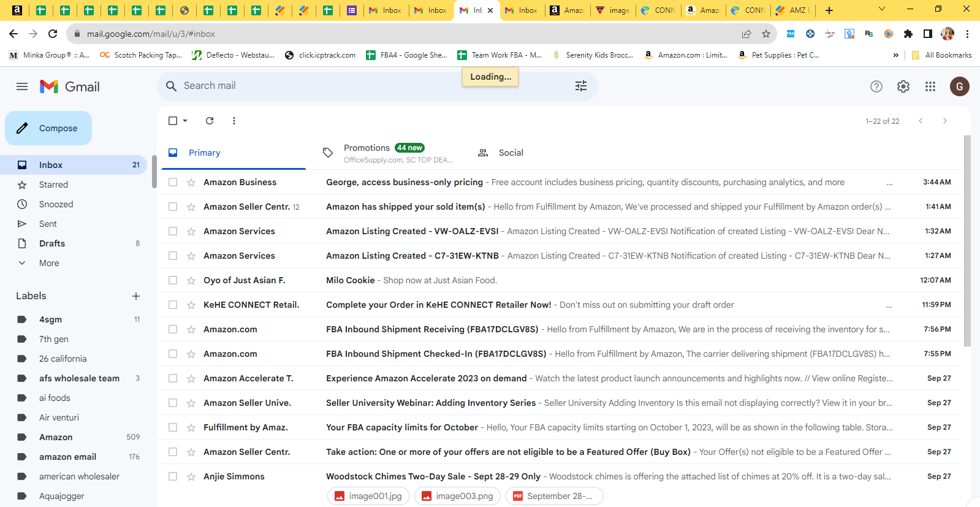Refresh the inbox message list
The width and height of the screenshot is (980, 507).
[210, 121]
